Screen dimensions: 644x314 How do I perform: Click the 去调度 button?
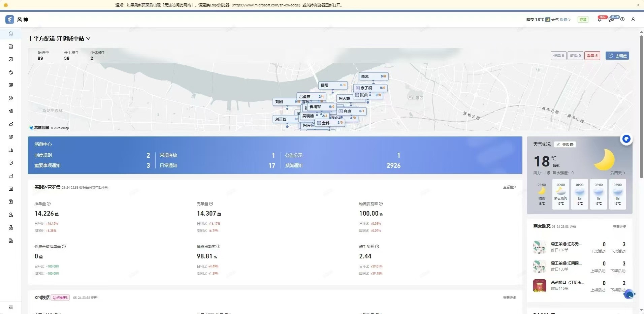coord(617,56)
